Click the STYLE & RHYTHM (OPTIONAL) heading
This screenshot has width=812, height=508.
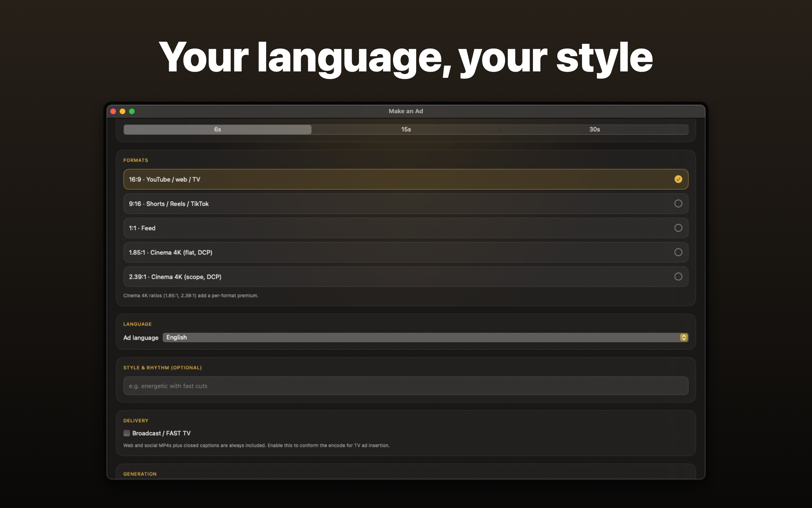[x=162, y=368]
